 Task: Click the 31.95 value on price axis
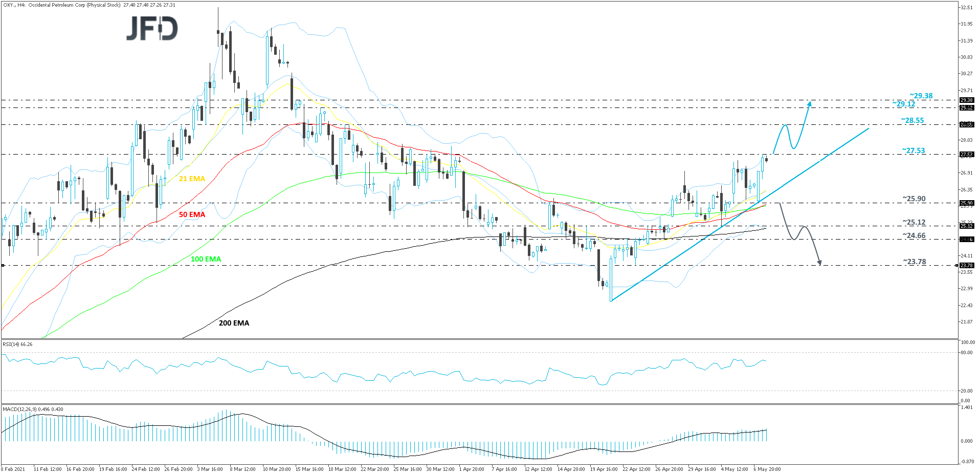click(x=966, y=24)
